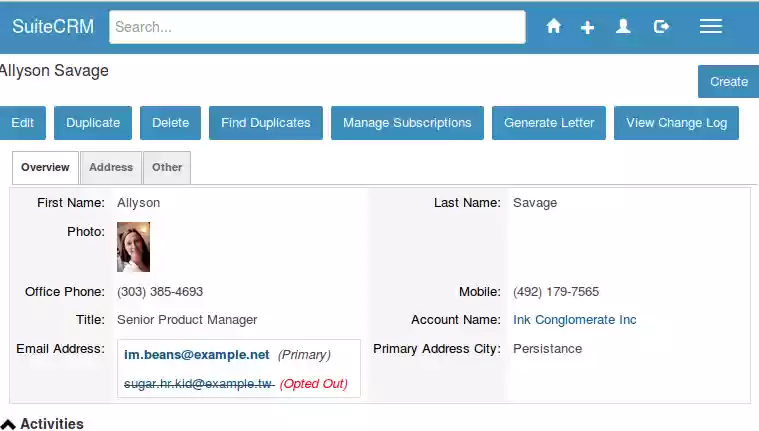
Task: Click the search input field
Action: tap(317, 27)
